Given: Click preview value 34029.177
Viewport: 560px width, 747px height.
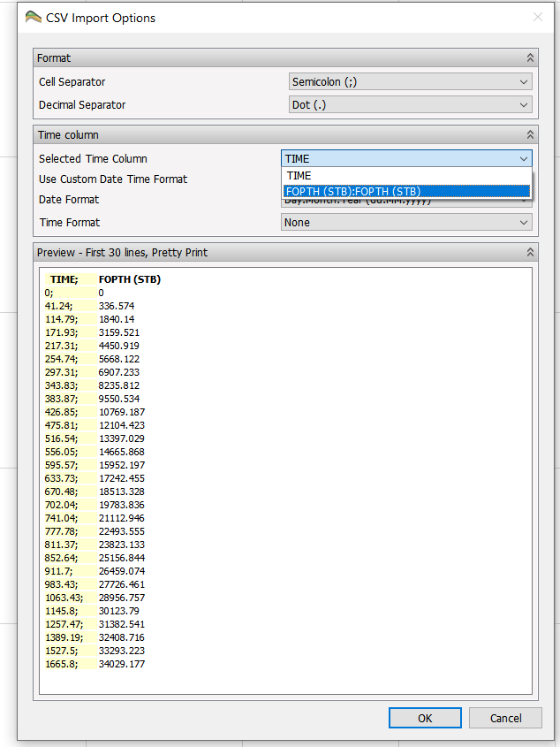Looking at the screenshot, I should tap(122, 664).
